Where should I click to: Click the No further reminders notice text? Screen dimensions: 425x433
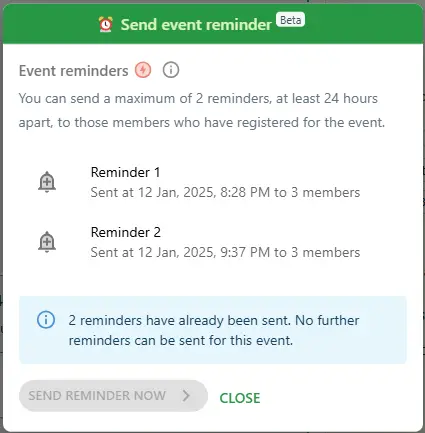[x=214, y=330]
